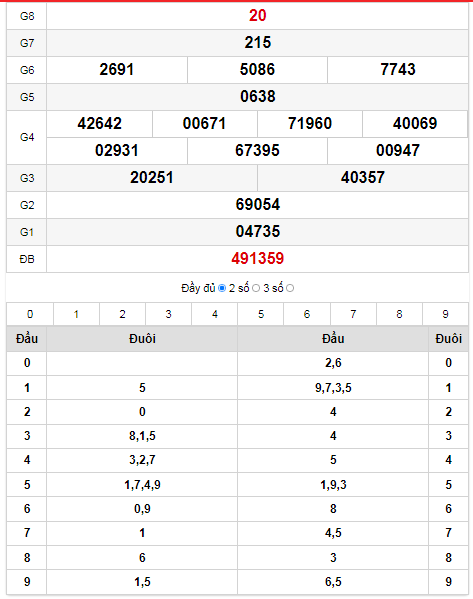The width and height of the screenshot is (473, 599).
Task: Choose digit 7 in the number filter row
Action: point(353,314)
